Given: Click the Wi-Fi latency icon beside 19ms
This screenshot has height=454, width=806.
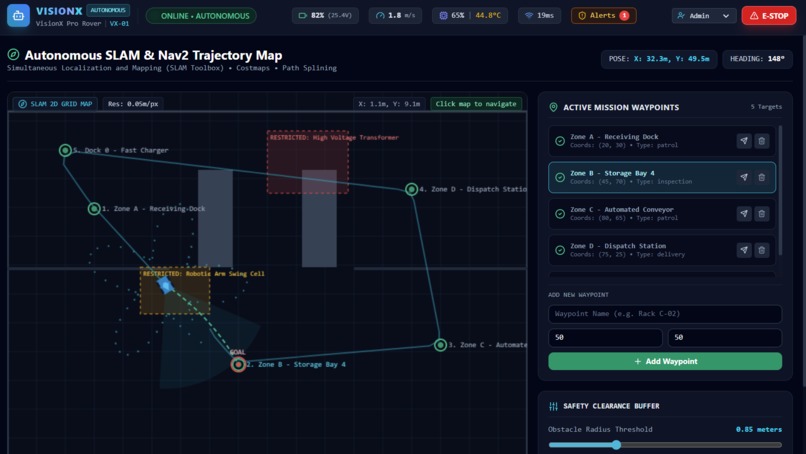Looking at the screenshot, I should pyautogui.click(x=528, y=15).
